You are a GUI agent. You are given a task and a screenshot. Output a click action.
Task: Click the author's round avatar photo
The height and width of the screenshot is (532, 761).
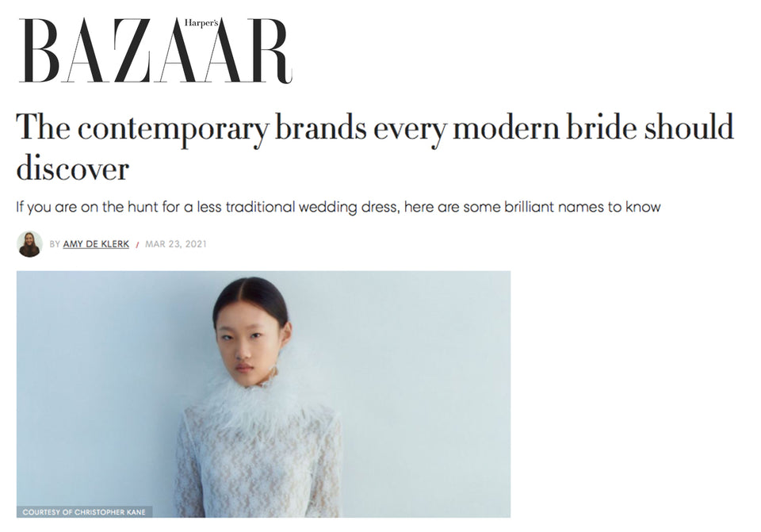point(29,243)
